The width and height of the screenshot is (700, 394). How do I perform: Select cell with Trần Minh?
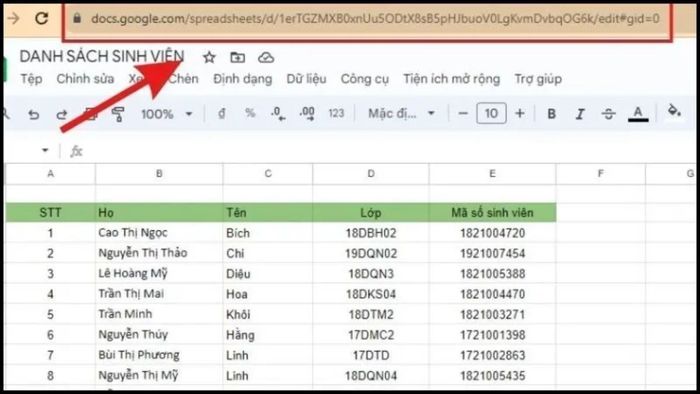[159, 314]
